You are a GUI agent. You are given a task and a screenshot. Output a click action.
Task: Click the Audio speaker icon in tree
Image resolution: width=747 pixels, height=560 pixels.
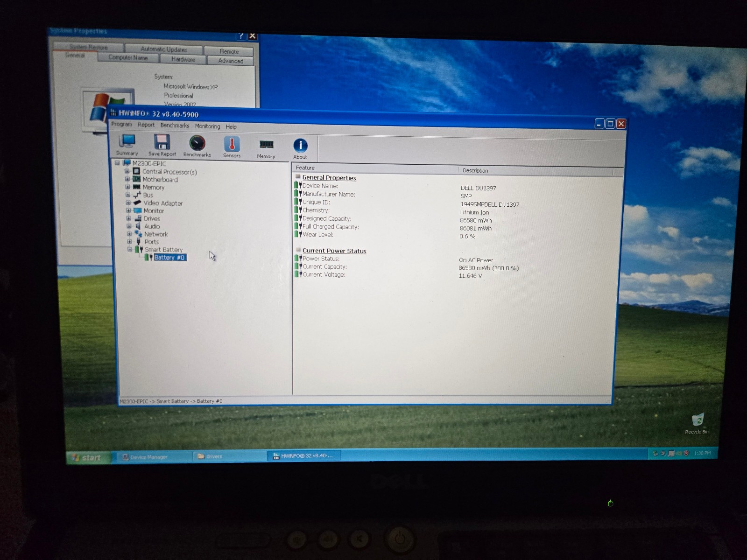click(138, 226)
